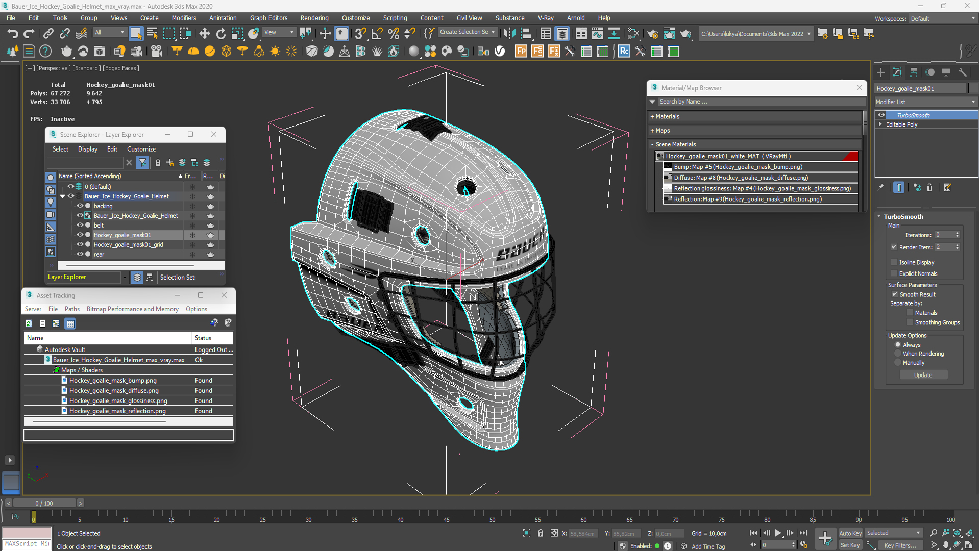Open the Modifier List dropdown
Screen dimensions: 980x551
(926, 102)
